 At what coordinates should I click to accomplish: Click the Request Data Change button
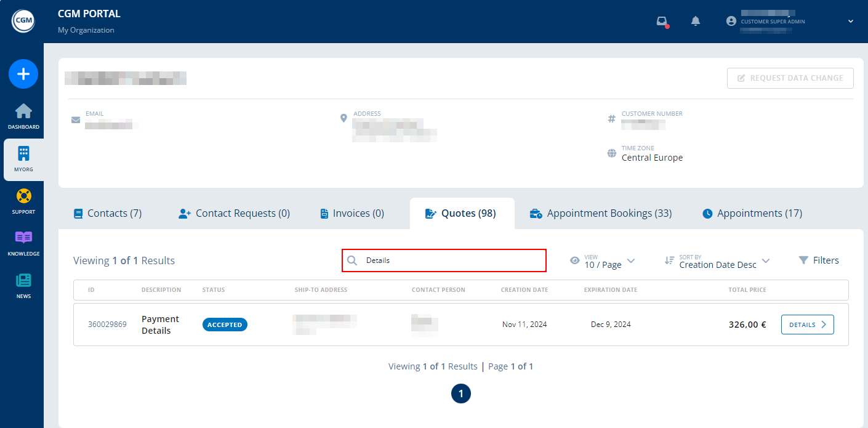pos(790,78)
